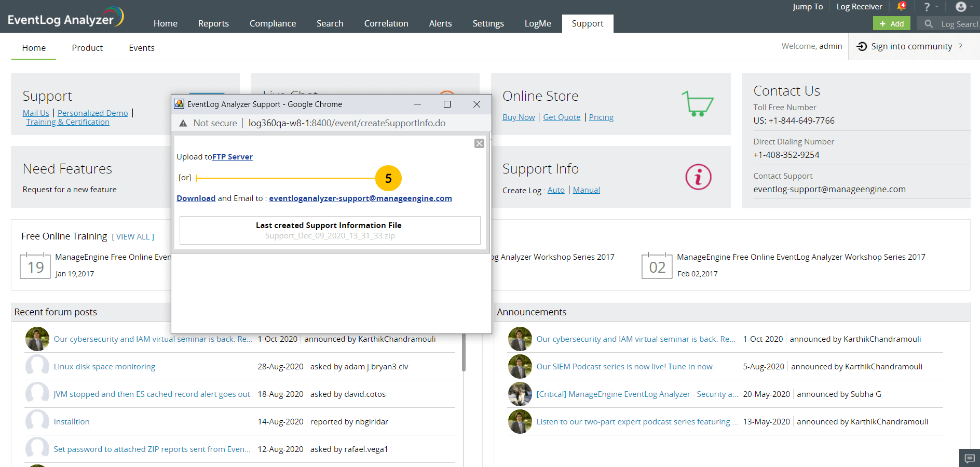Viewport: 980px width, 467px height.
Task: Switch to the Correlation tab
Action: coord(386,23)
